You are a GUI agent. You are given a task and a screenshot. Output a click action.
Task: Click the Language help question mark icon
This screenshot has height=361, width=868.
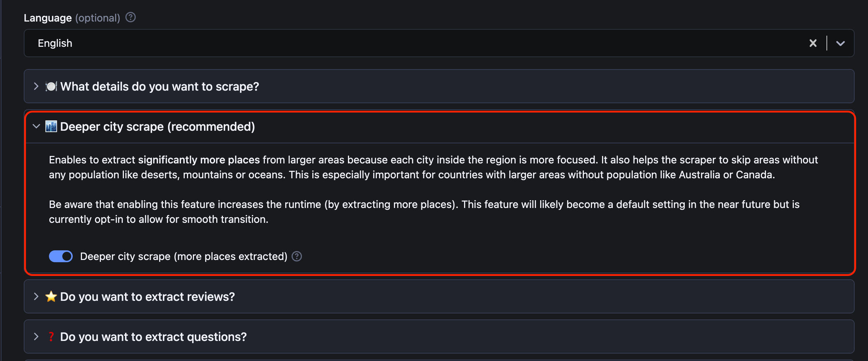coord(131,17)
